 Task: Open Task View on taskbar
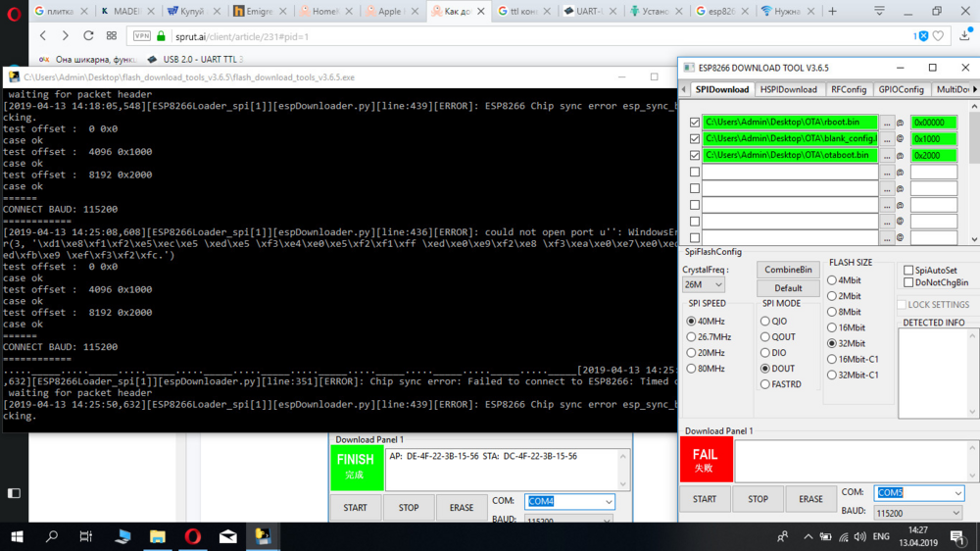pyautogui.click(x=86, y=536)
